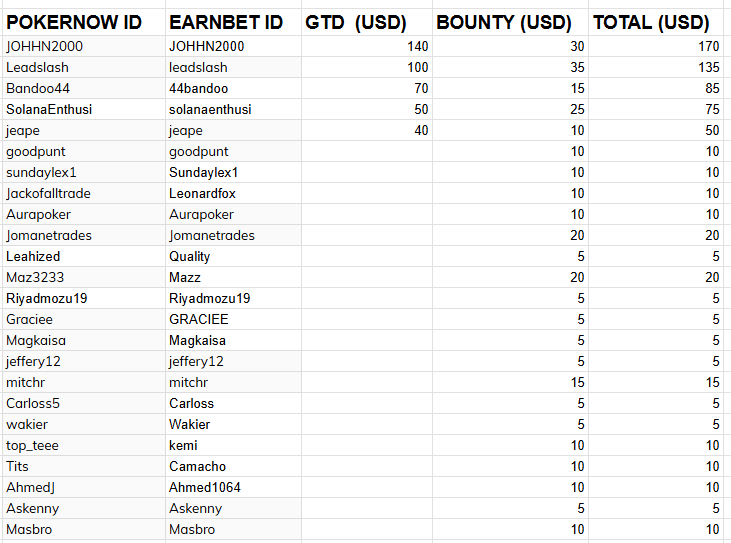Click the Masbro PokerNow ID cell
Viewport: 731px width, 543px height.
click(x=31, y=529)
